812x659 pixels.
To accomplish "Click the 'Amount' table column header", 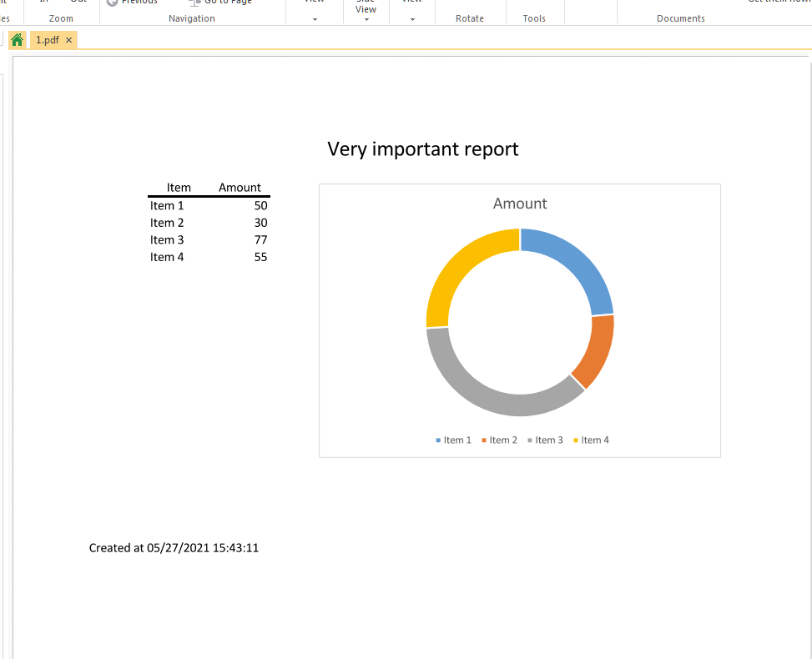I will pyautogui.click(x=240, y=188).
